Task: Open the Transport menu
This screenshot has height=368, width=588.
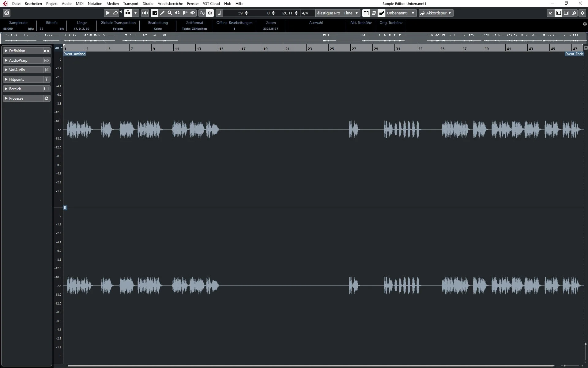Action: [131, 4]
